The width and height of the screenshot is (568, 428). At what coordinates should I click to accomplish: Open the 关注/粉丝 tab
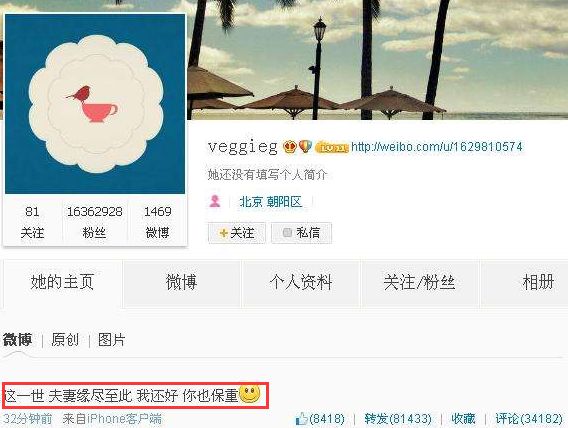419,282
